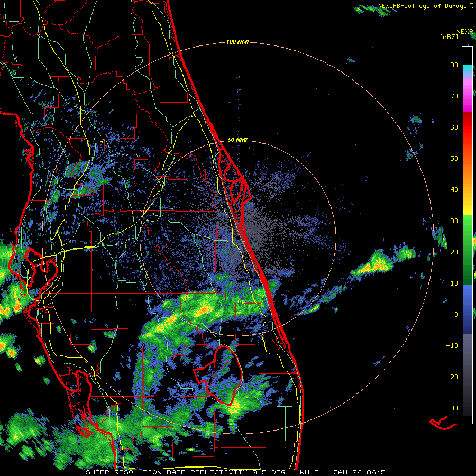Click the "100 NMI" range ring label

click(x=237, y=42)
